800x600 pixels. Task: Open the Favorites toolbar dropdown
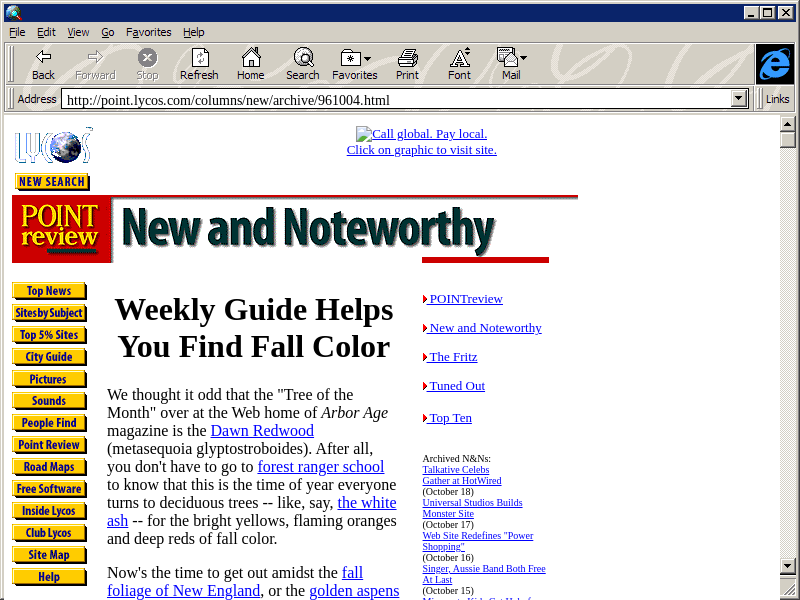click(355, 64)
